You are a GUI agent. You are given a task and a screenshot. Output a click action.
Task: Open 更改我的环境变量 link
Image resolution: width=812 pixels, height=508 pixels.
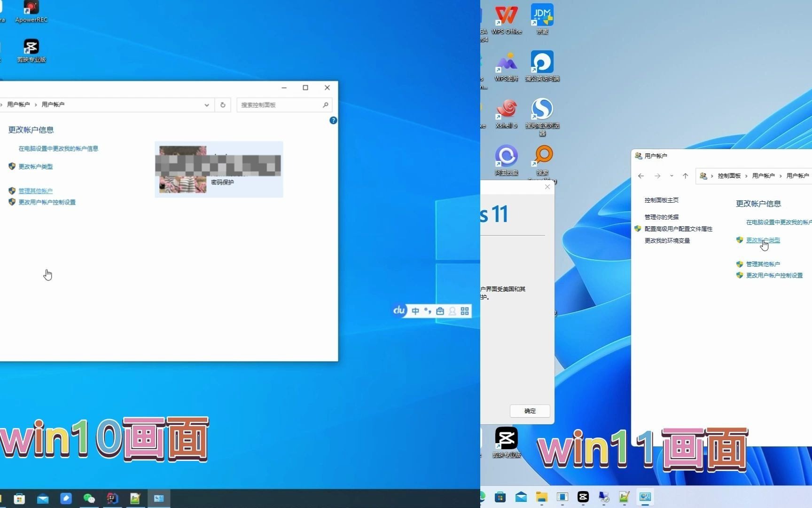pyautogui.click(x=667, y=241)
